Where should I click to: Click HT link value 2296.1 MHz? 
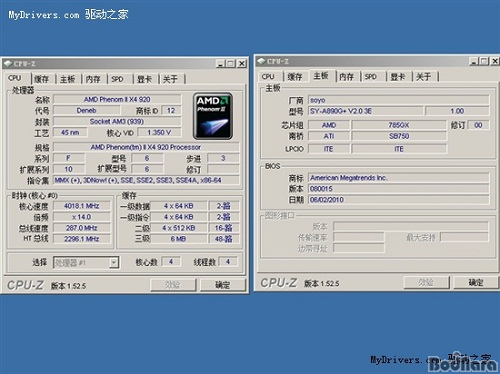tap(82, 239)
